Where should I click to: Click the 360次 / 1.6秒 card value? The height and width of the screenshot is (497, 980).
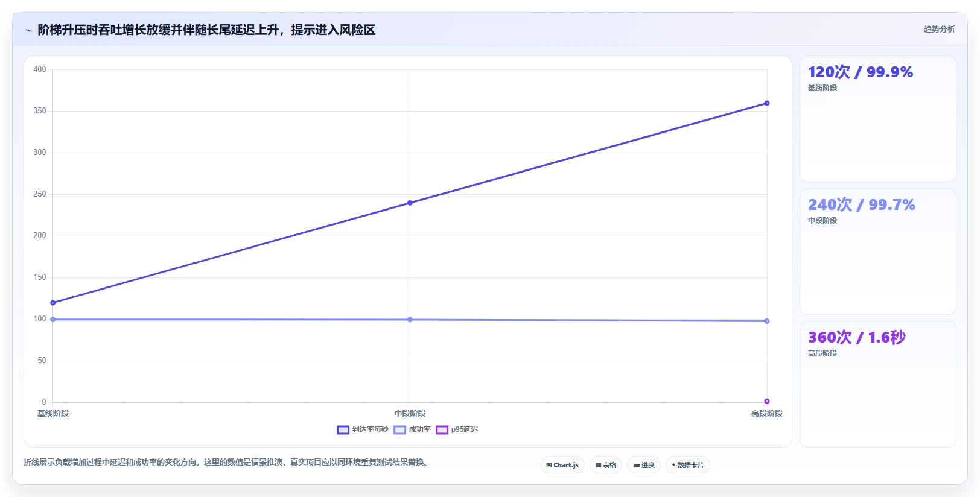[x=856, y=337]
